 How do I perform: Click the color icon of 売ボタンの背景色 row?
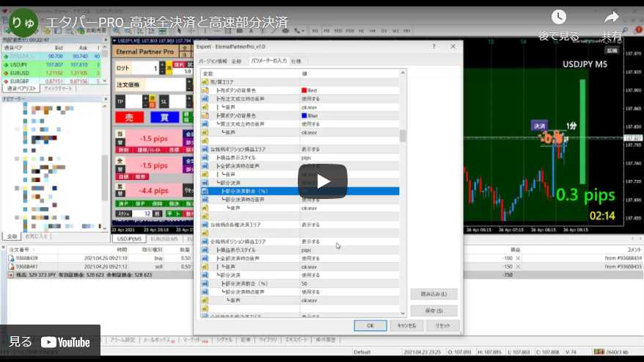[x=205, y=90]
